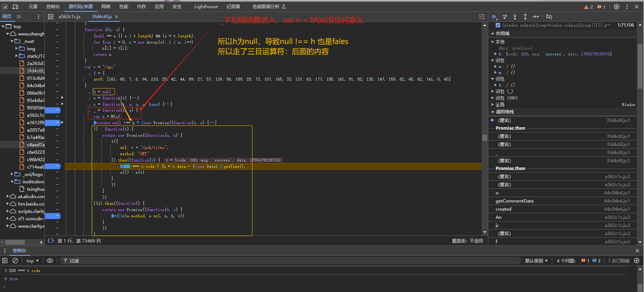Expand the img folder

[17, 48]
